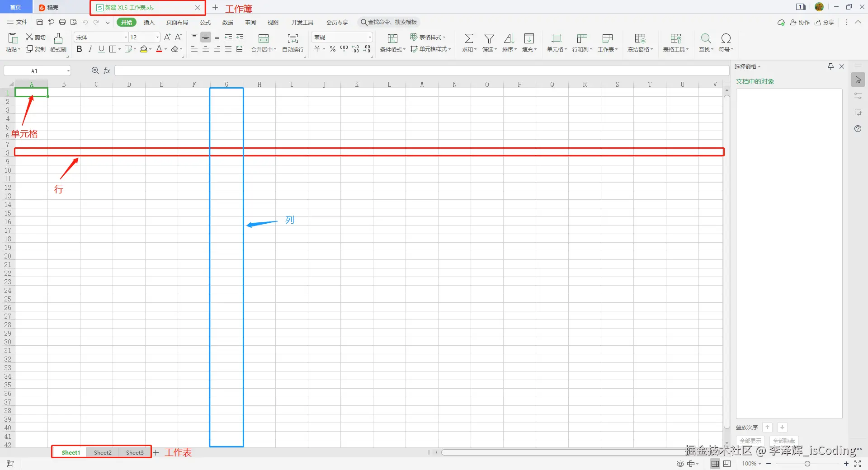Image resolution: width=868 pixels, height=470 pixels.
Task: Apply percent style with the % icon
Action: (333, 49)
